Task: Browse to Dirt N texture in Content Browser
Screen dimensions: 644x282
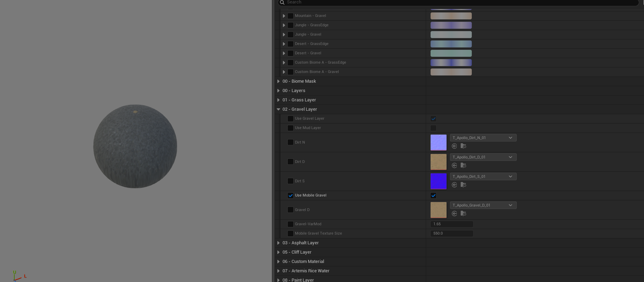Action: (x=463, y=146)
